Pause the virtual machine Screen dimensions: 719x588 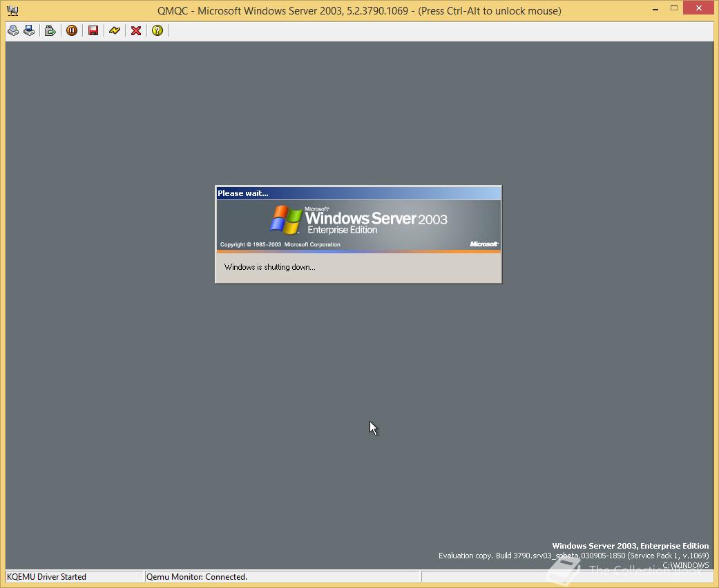coord(72,30)
